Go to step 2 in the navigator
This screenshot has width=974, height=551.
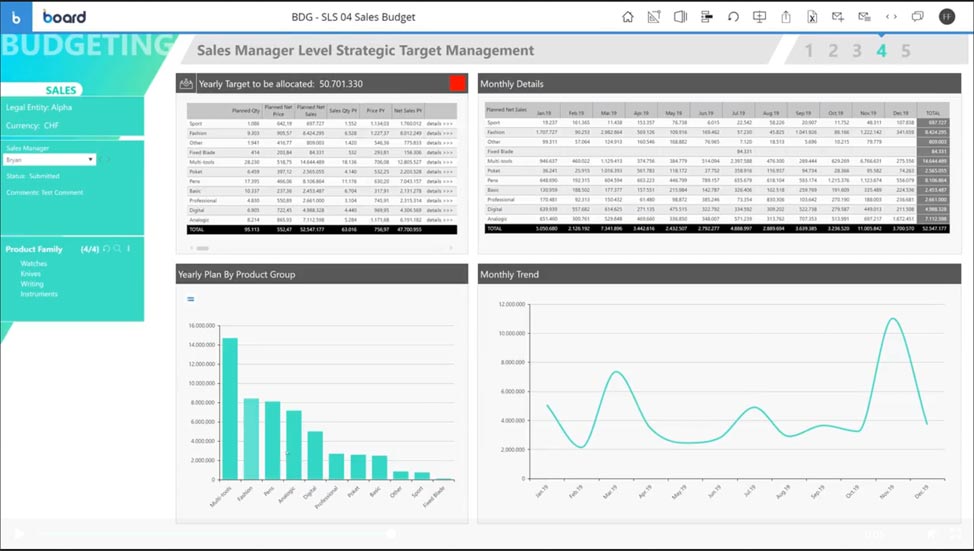[x=833, y=51]
